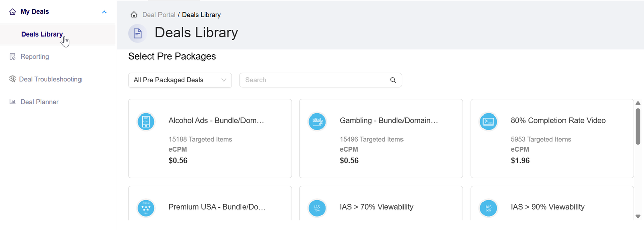644x230 pixels.
Task: Open Deal Troubleshooting in the sidebar
Action: [x=50, y=79]
